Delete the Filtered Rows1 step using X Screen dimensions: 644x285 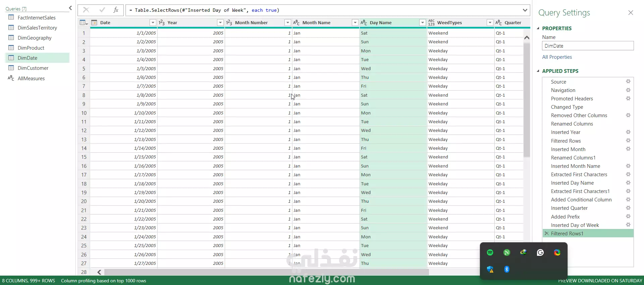(547, 233)
